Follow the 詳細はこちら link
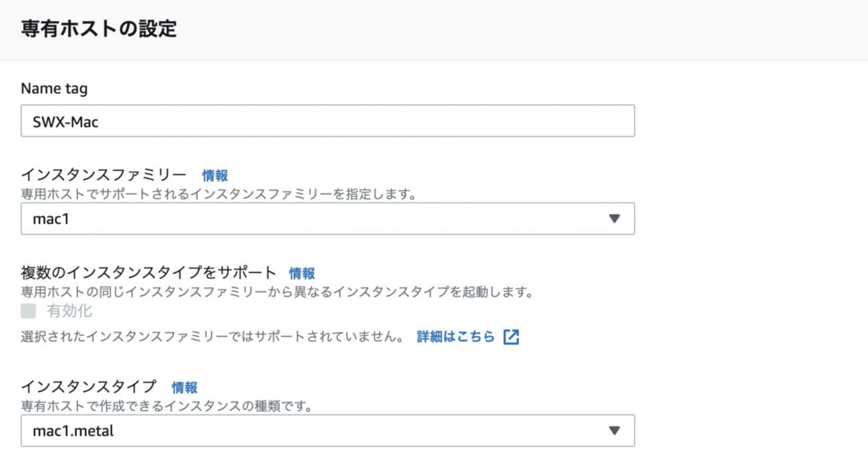Viewport: 868px width, 473px height. coord(455,337)
